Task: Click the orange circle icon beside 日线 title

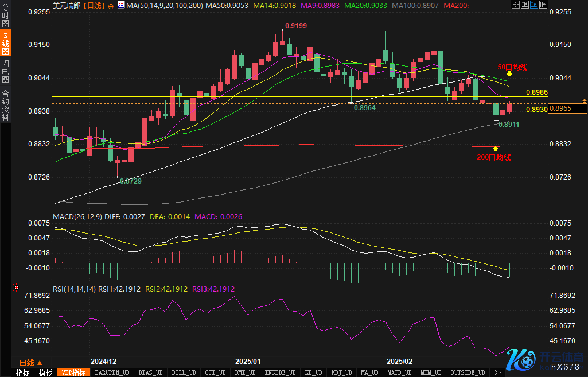Action: (111, 6)
